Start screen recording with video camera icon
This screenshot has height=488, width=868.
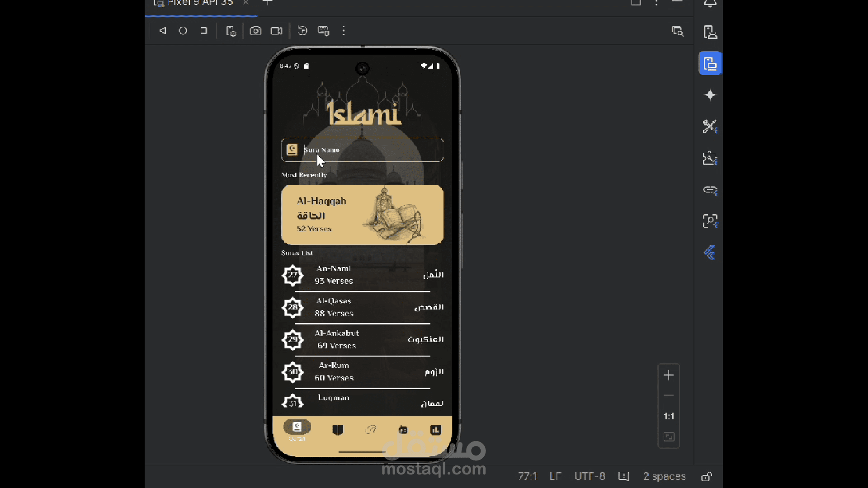tap(276, 31)
